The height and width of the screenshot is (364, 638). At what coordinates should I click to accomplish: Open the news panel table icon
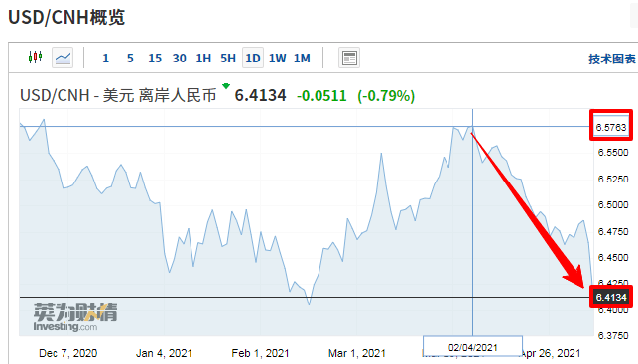[x=349, y=58]
